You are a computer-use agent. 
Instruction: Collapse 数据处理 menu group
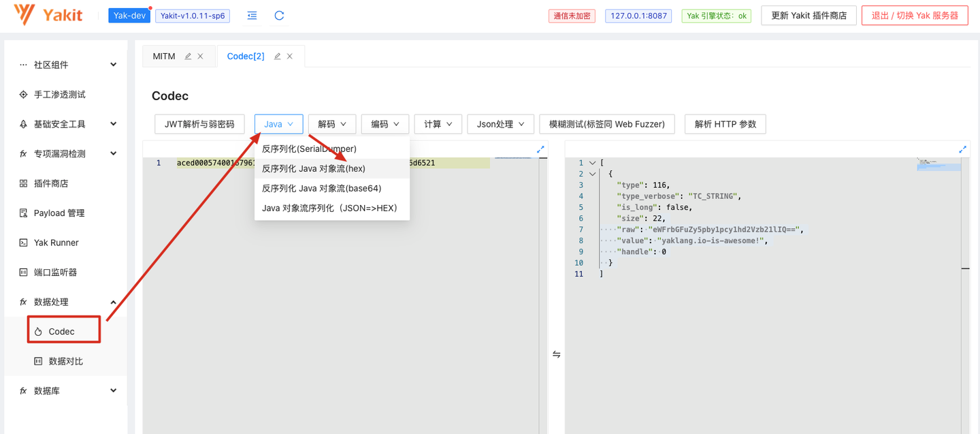[113, 302]
